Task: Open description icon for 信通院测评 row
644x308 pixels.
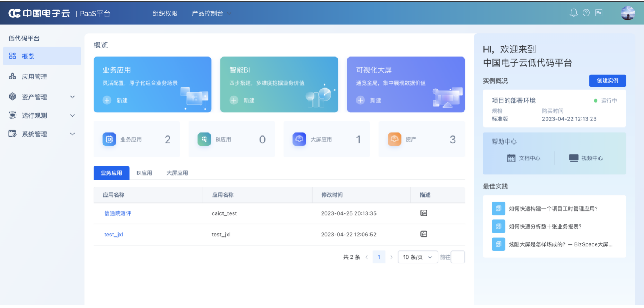Action: click(424, 213)
